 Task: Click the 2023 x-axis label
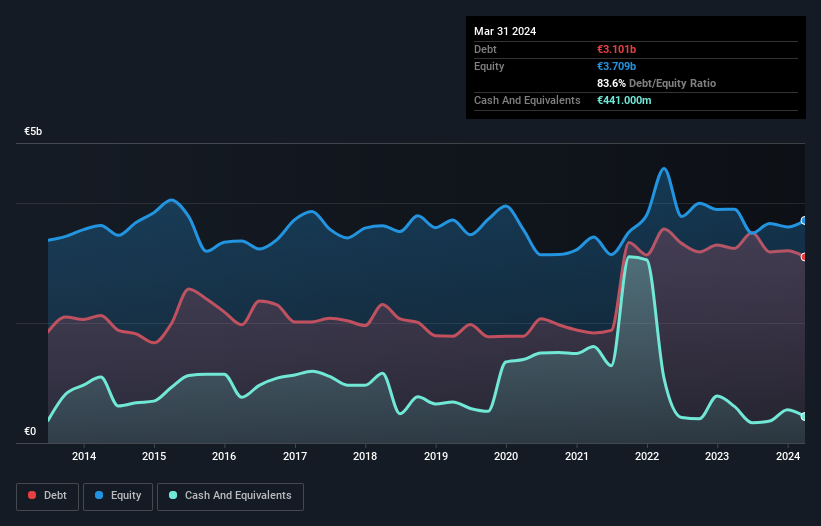[x=717, y=456]
